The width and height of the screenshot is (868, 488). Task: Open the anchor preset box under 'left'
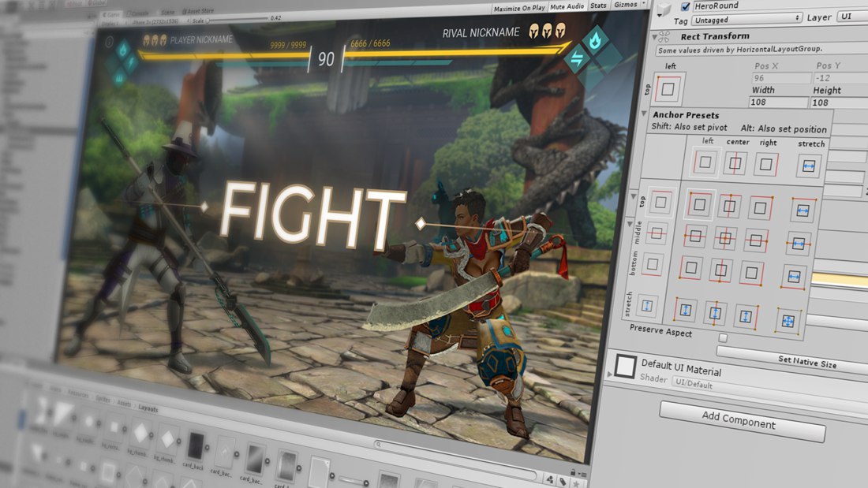click(x=668, y=88)
